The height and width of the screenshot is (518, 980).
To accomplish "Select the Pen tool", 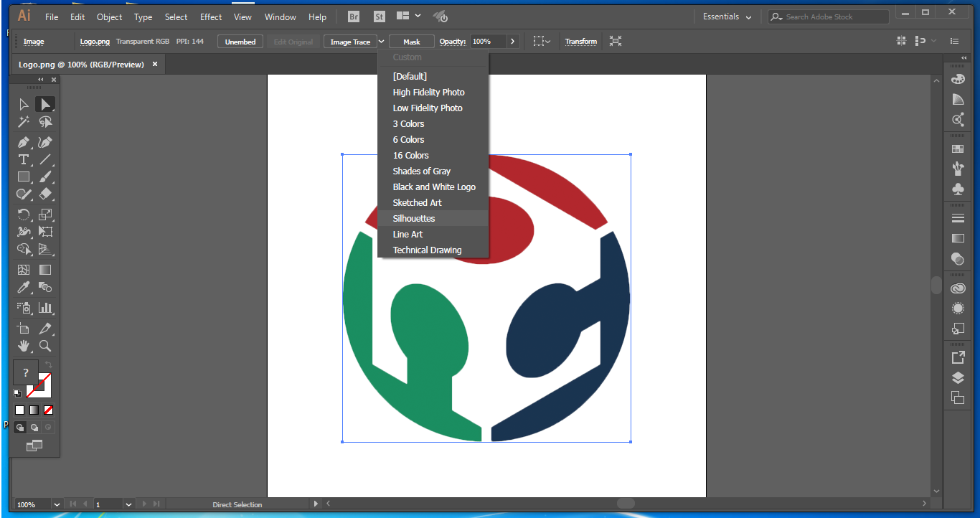I will (24, 142).
